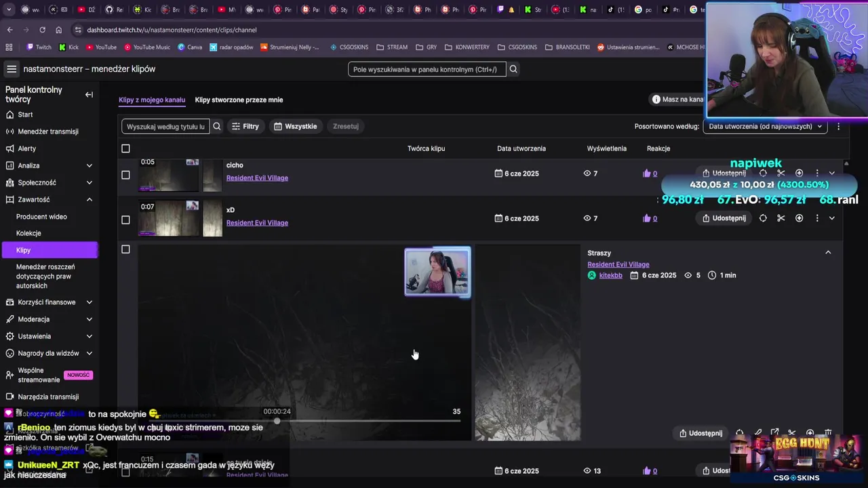Collapse the expanded Straszy clip details
The width and height of the screenshot is (868, 488).
click(828, 252)
